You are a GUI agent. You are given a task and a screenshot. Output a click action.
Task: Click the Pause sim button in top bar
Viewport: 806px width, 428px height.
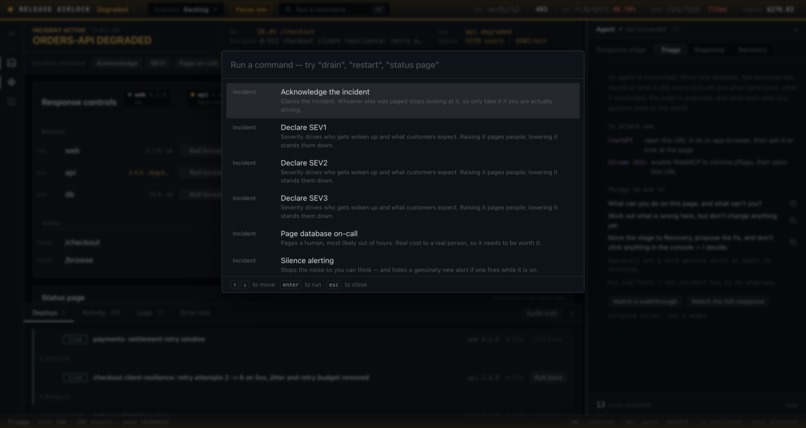251,9
